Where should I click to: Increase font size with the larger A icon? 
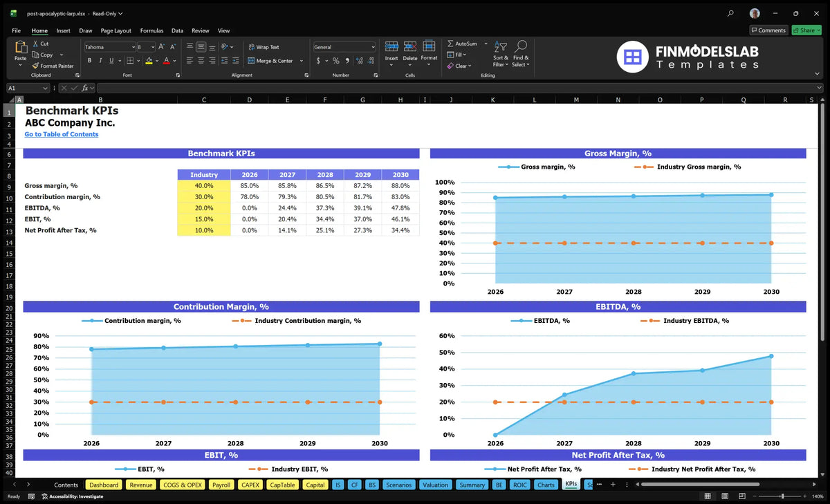[x=161, y=47]
